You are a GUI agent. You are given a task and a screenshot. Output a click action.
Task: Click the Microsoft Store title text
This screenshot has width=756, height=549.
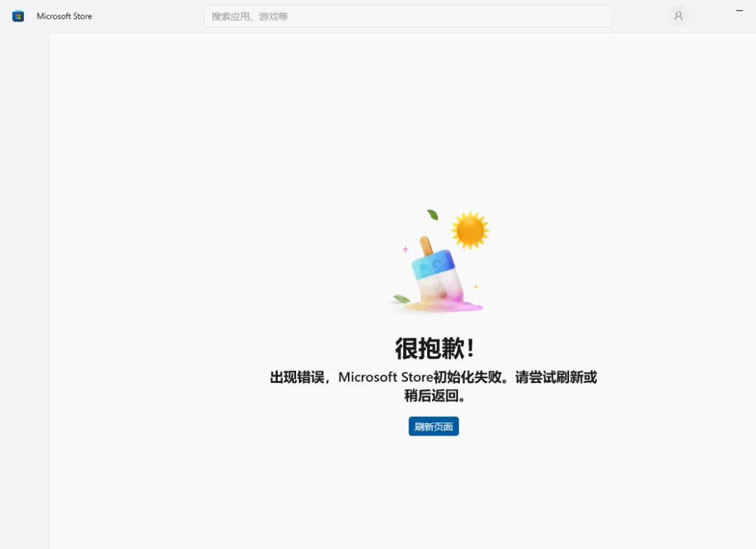pos(64,16)
